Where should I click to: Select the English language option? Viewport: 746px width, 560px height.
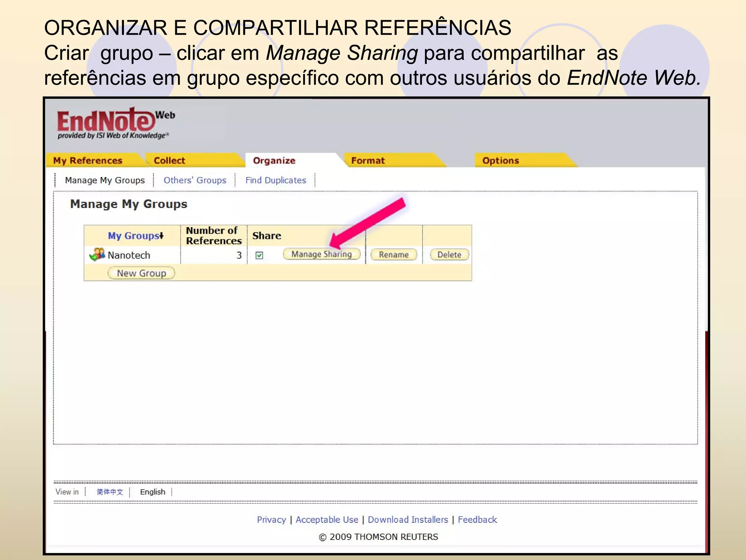click(153, 492)
